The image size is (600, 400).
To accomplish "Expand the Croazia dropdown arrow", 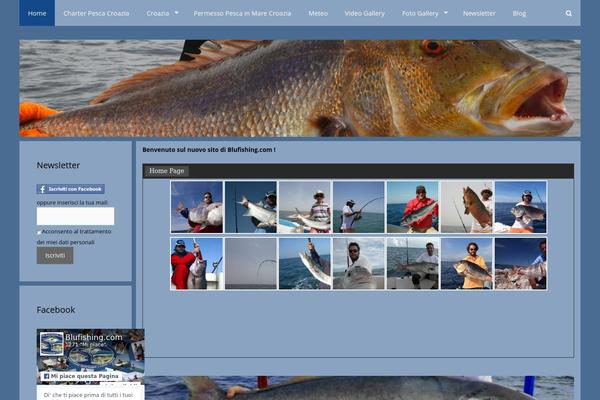I will coord(176,13).
